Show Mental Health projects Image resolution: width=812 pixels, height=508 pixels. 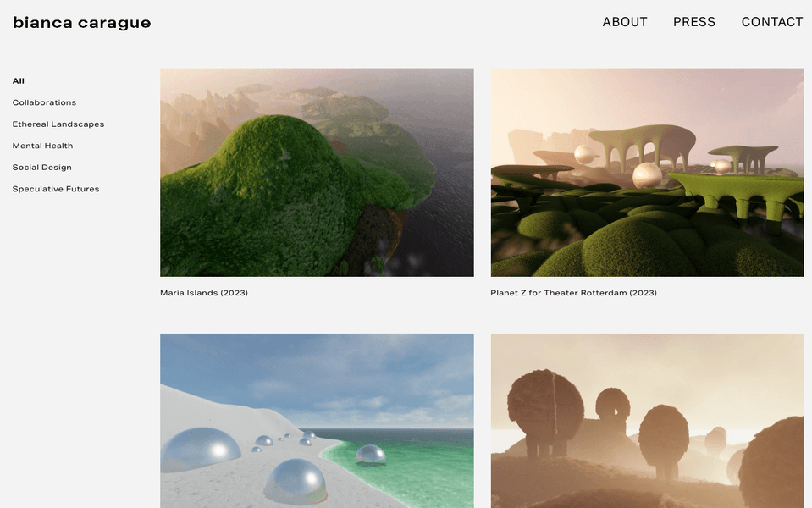coord(42,146)
